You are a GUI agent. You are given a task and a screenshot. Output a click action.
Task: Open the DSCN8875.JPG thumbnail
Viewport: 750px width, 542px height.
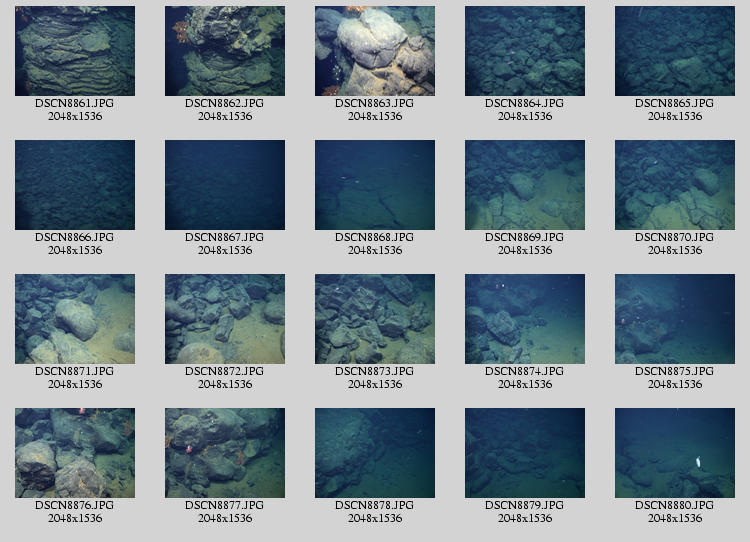coord(675,319)
